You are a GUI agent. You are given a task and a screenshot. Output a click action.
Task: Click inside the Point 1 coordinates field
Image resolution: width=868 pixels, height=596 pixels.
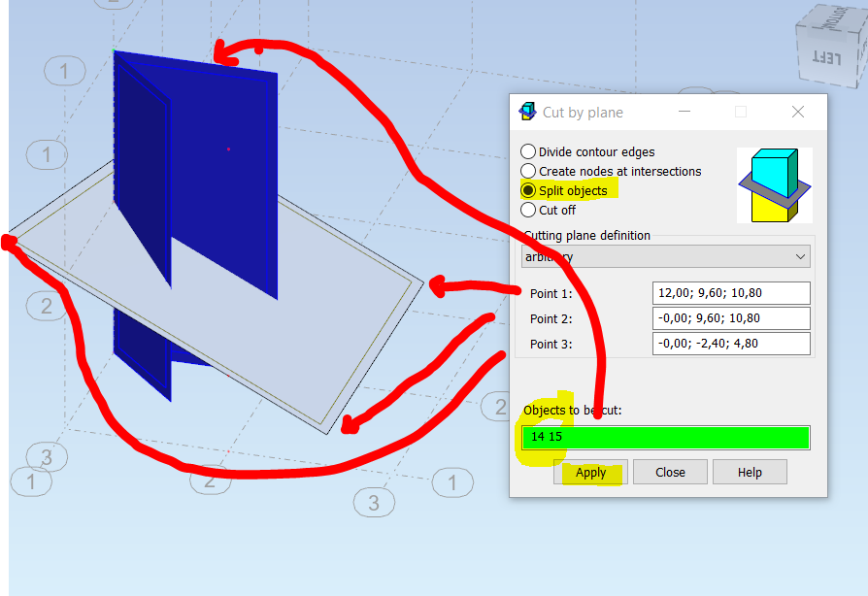731,292
